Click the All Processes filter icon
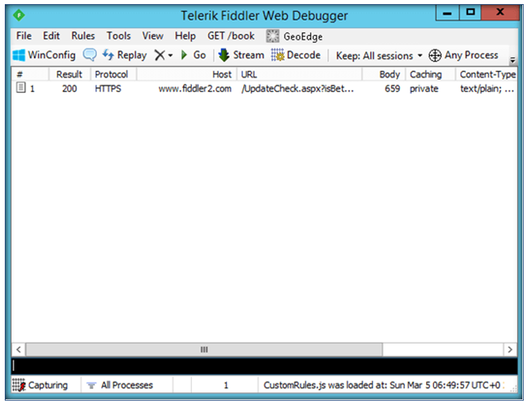Screen dimensions: 532x402 (x=91, y=386)
